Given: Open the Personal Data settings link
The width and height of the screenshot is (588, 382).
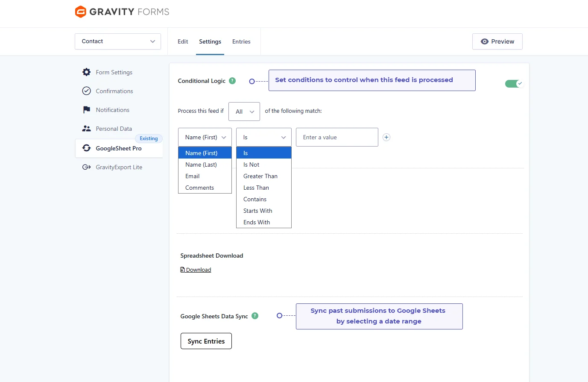Looking at the screenshot, I should click(x=114, y=129).
